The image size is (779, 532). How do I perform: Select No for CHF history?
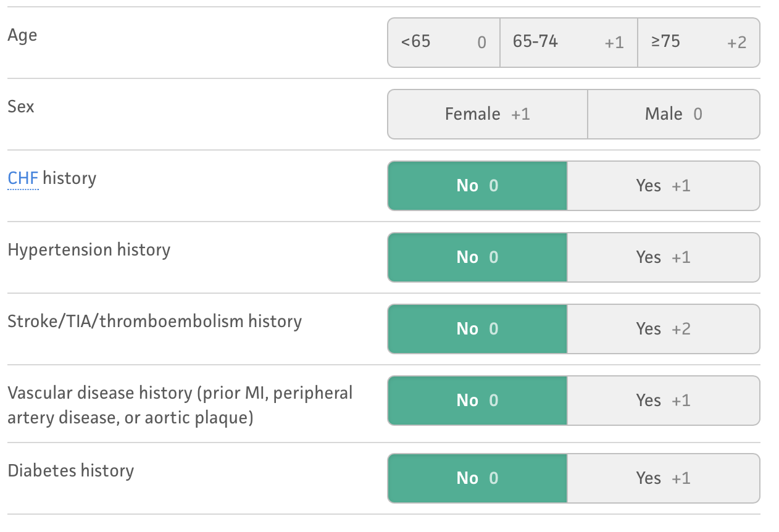477,186
